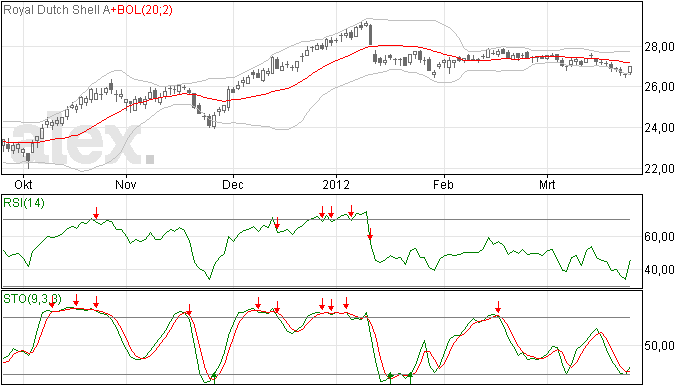Select the 'Nov' month label on time axis

pos(126,184)
